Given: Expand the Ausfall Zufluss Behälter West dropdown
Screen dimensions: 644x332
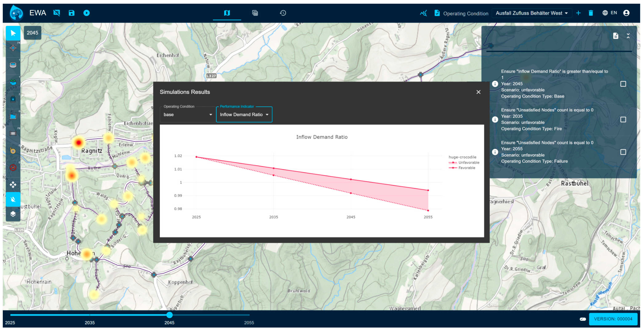Looking at the screenshot, I should 532,13.
